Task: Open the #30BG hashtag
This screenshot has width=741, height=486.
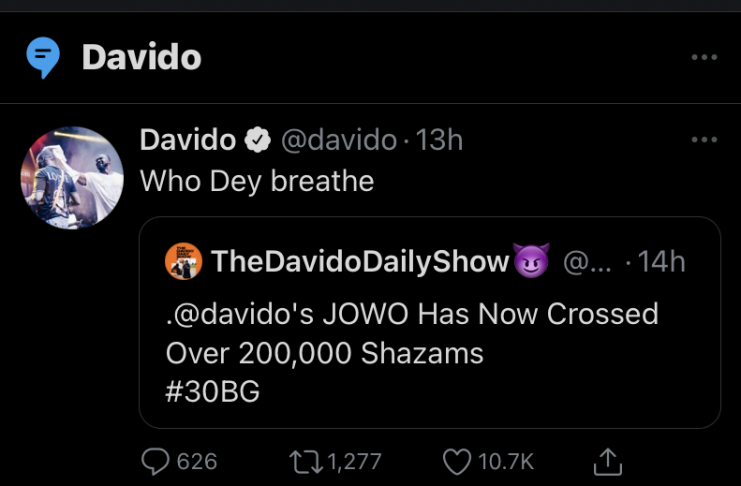Action: click(x=213, y=392)
